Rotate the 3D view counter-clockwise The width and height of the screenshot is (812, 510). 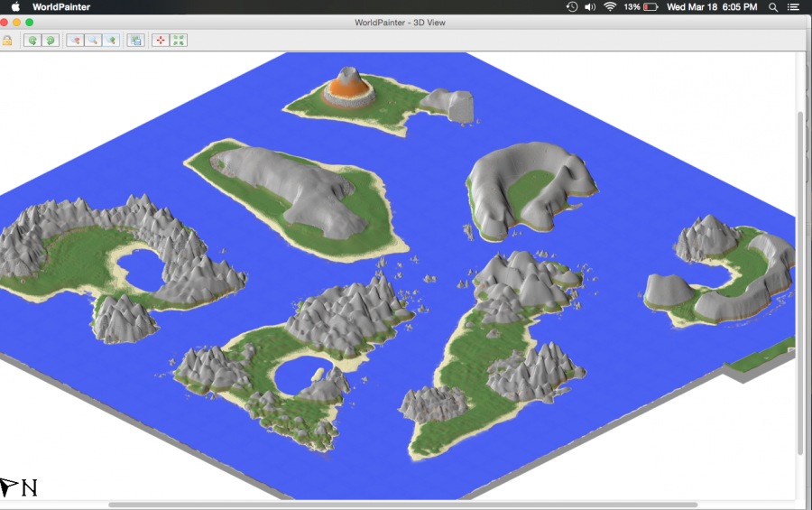coord(32,41)
